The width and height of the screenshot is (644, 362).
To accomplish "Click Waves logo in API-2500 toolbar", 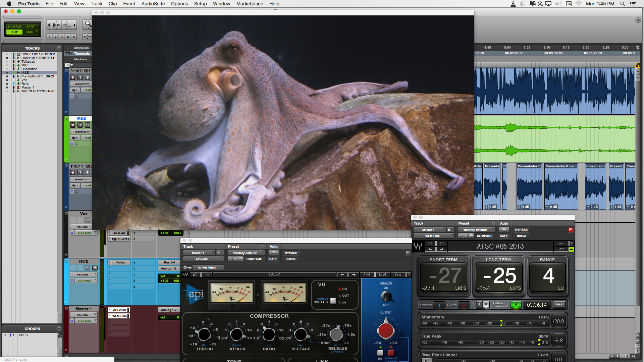I will coord(185,275).
